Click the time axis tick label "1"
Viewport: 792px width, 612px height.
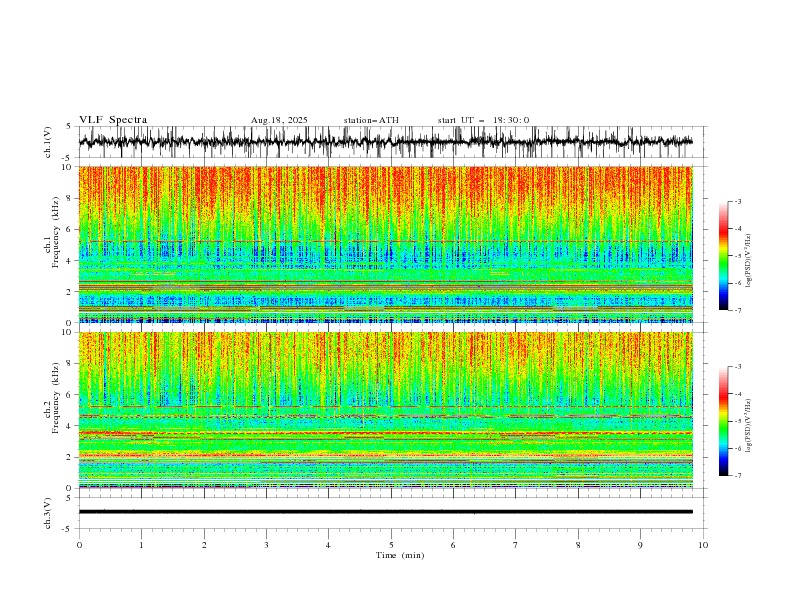click(141, 545)
